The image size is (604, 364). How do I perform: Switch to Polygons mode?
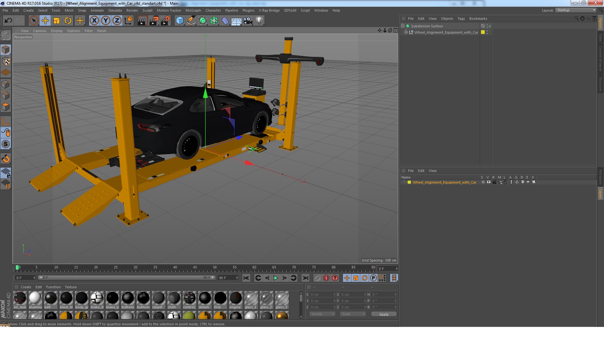[x=6, y=107]
